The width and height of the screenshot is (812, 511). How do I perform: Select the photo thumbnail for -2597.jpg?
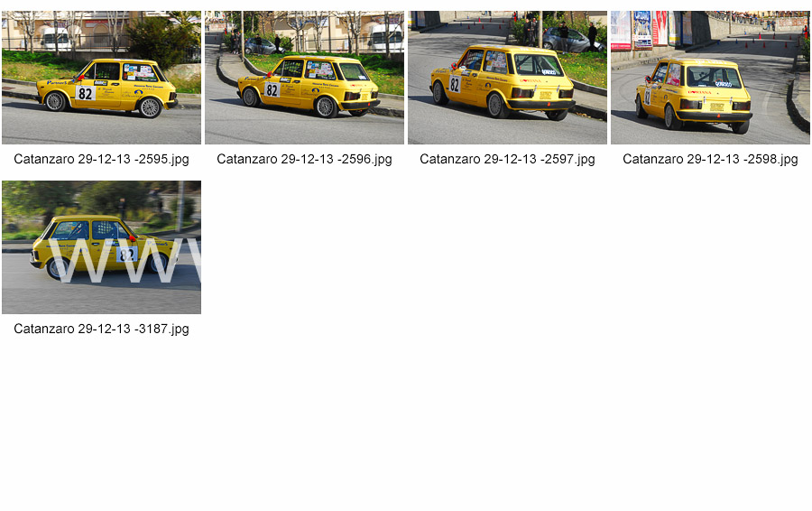(x=507, y=78)
